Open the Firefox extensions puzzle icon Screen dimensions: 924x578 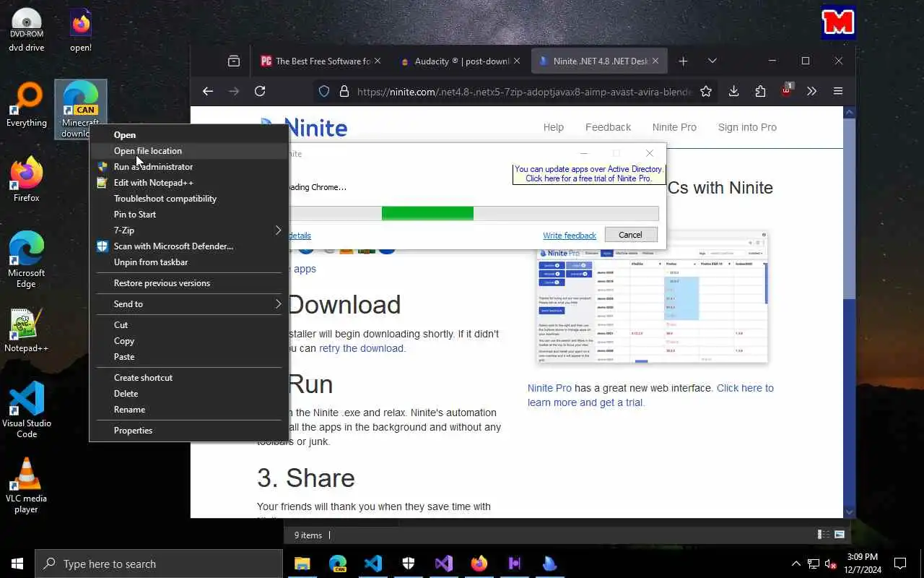tap(760, 91)
